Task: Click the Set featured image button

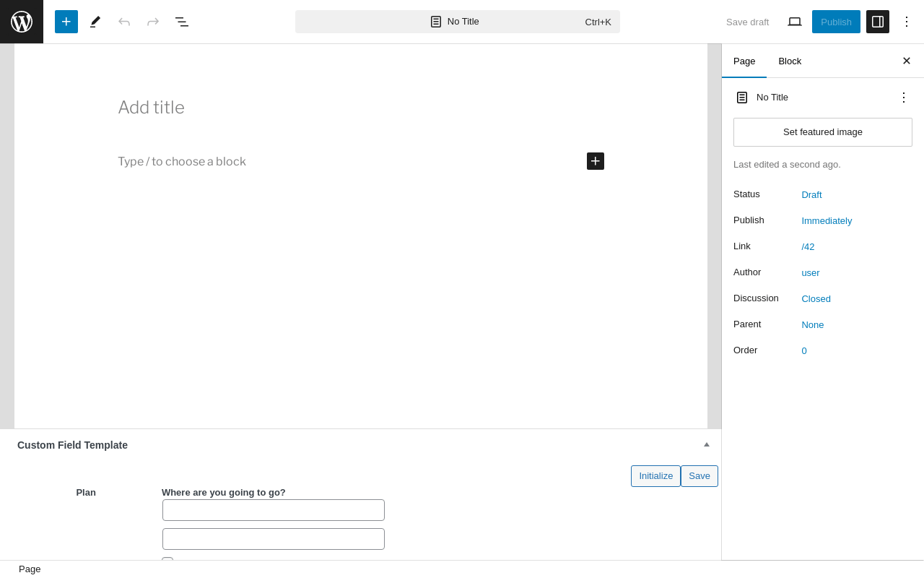Action: point(823,132)
